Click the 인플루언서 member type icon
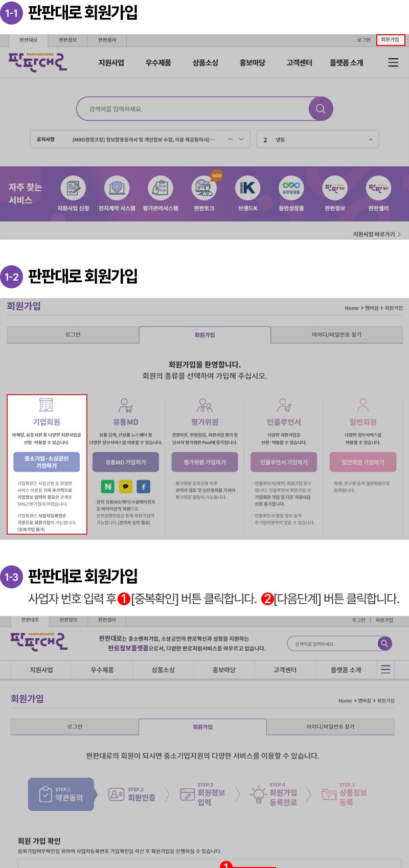Image resolution: width=409 pixels, height=868 pixels. tap(284, 405)
